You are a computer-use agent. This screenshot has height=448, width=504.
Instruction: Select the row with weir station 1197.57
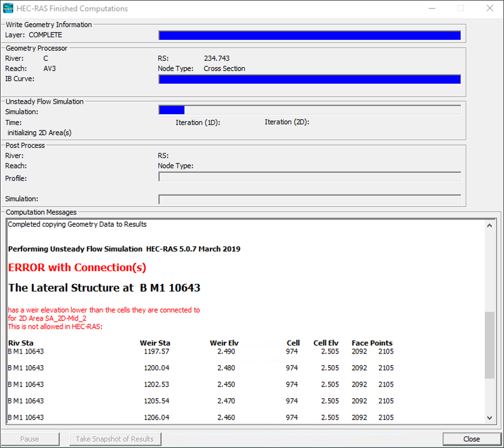(x=157, y=351)
